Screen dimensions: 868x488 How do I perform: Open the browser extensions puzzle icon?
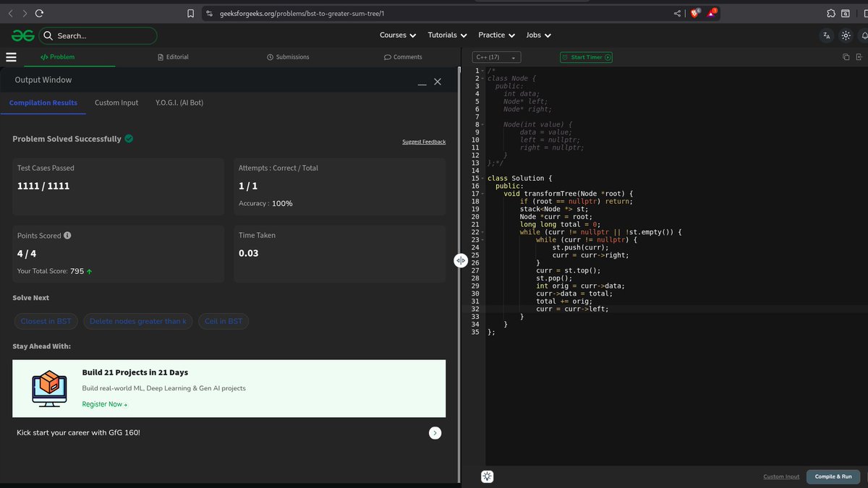(831, 13)
